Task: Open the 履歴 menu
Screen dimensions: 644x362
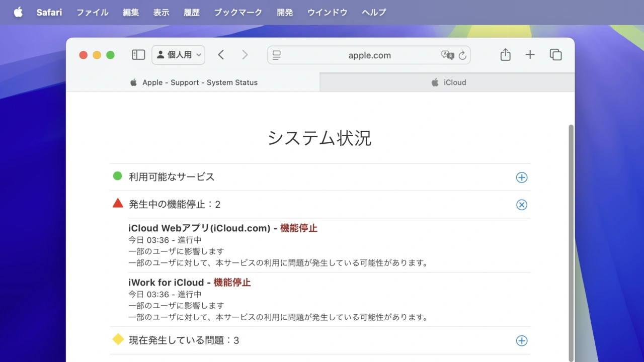Action: pos(192,13)
